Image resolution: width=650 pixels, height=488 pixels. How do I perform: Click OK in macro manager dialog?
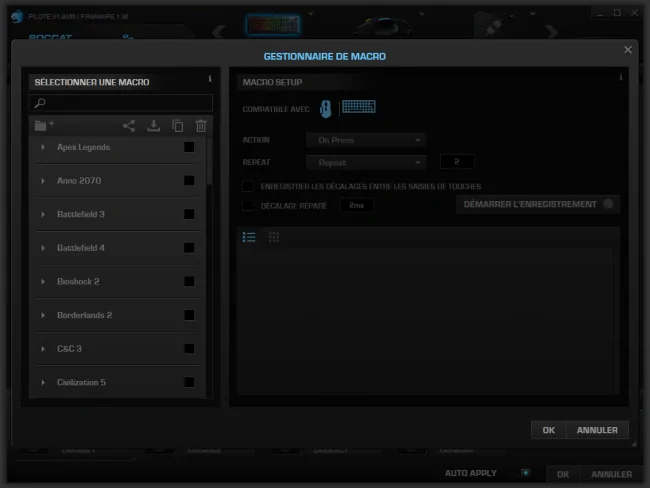[548, 430]
